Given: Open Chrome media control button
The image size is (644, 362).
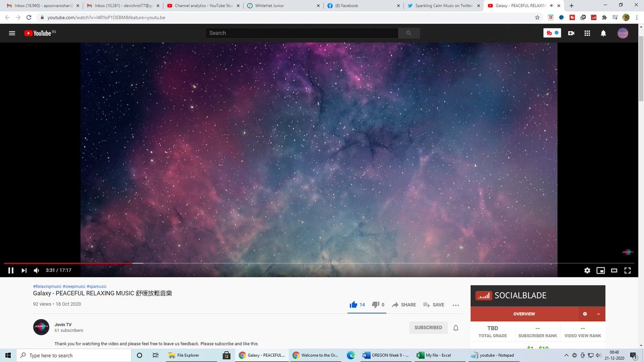Looking at the screenshot, I should 615,17.
